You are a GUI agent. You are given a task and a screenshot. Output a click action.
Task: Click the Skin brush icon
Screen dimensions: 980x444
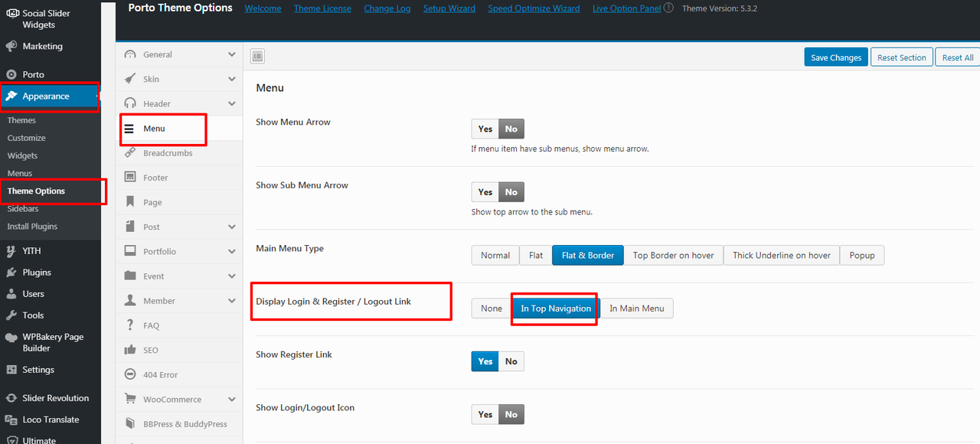click(129, 79)
